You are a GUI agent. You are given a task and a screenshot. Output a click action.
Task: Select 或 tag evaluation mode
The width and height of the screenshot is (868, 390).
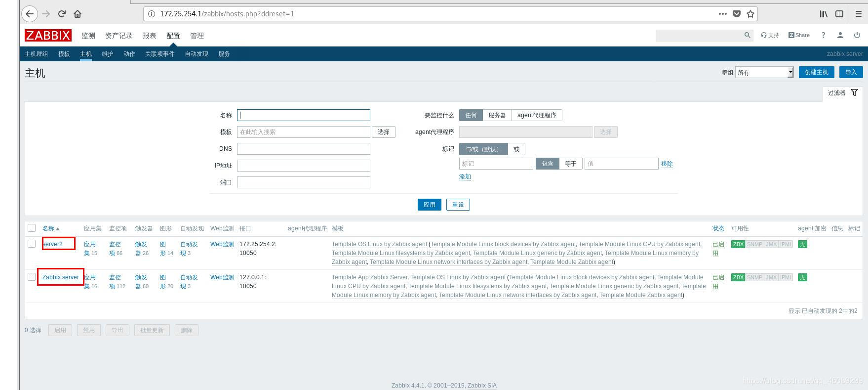[x=516, y=149]
